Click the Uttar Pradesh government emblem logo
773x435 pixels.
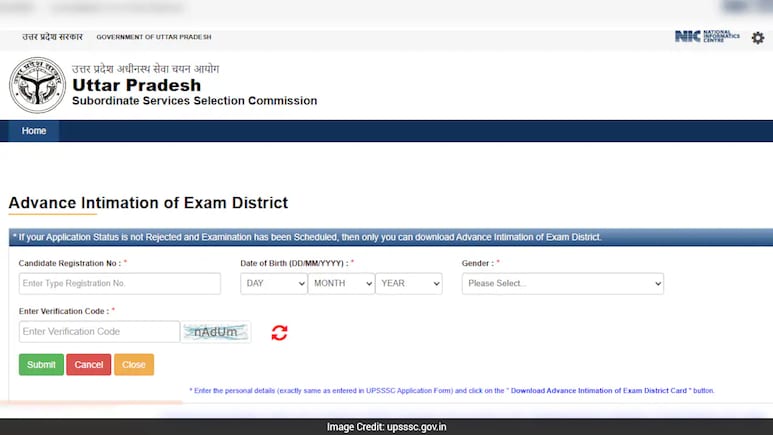point(37,85)
